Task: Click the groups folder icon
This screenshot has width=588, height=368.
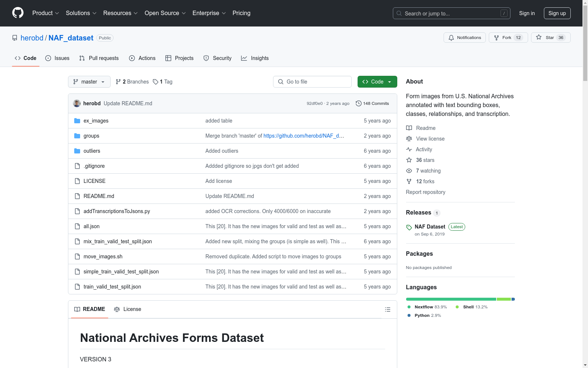Action: coord(77,136)
